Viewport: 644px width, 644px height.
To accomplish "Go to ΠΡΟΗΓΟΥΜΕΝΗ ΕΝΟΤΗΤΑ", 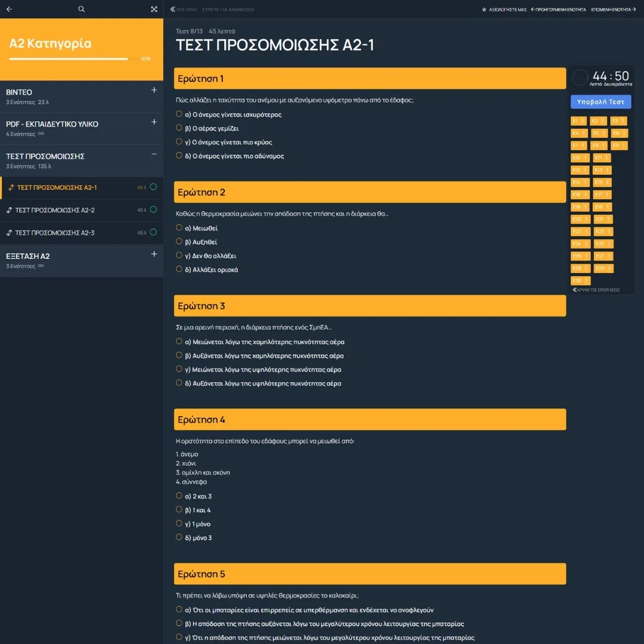I will 561,10.
